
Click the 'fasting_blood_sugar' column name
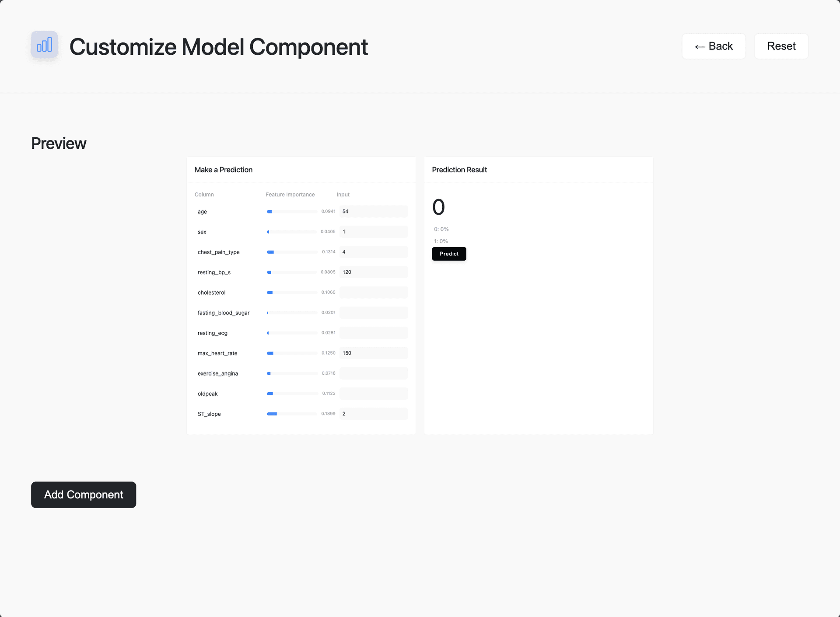[224, 313]
